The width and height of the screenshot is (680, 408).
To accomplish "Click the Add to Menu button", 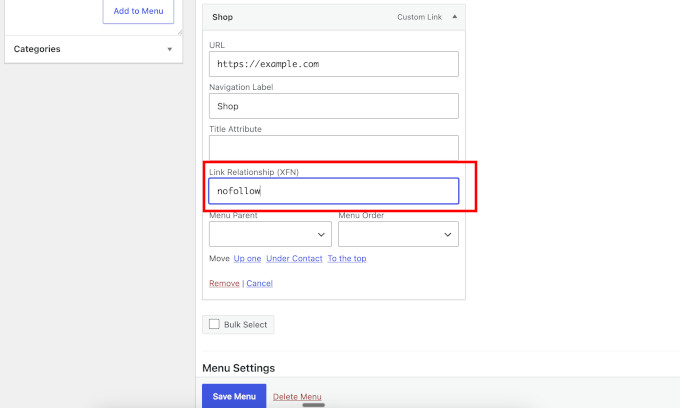I will click(x=138, y=11).
